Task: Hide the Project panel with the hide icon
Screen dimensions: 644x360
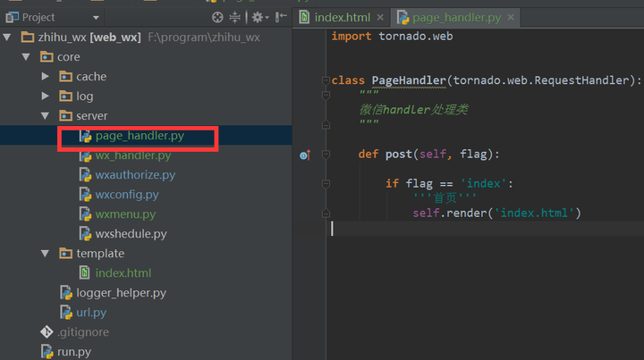Action: [x=281, y=17]
